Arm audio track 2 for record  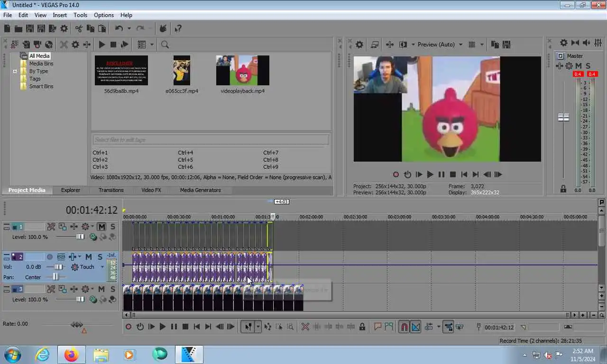pyautogui.click(x=49, y=257)
